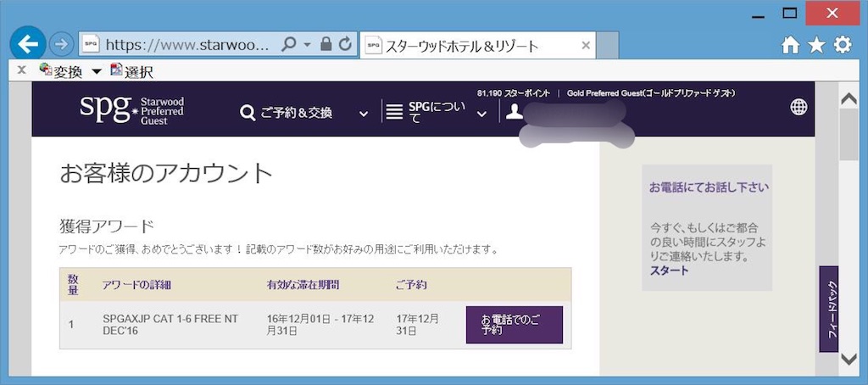868x385 pixels.
Task: Click the ご予約&交換 search magnifier icon
Action: (248, 113)
